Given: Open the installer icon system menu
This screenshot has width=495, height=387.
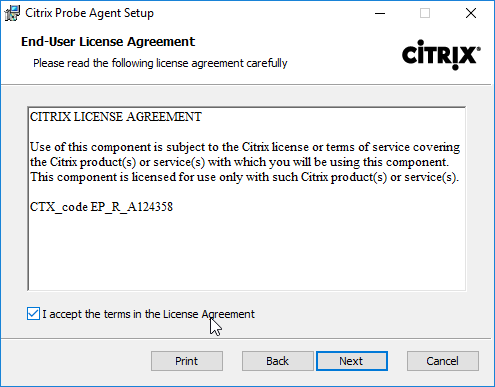Looking at the screenshot, I should pyautogui.click(x=12, y=13).
